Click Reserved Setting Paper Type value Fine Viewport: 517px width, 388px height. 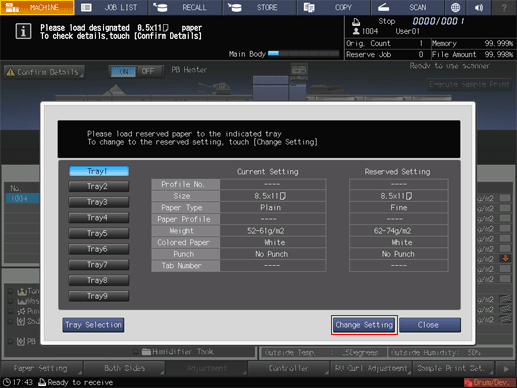(399, 208)
